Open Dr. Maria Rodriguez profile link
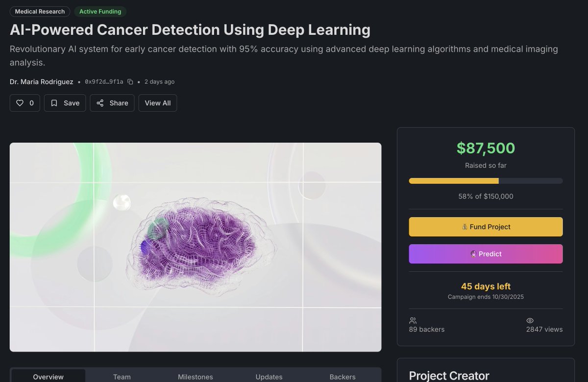Image resolution: width=588 pixels, height=382 pixels. point(42,82)
